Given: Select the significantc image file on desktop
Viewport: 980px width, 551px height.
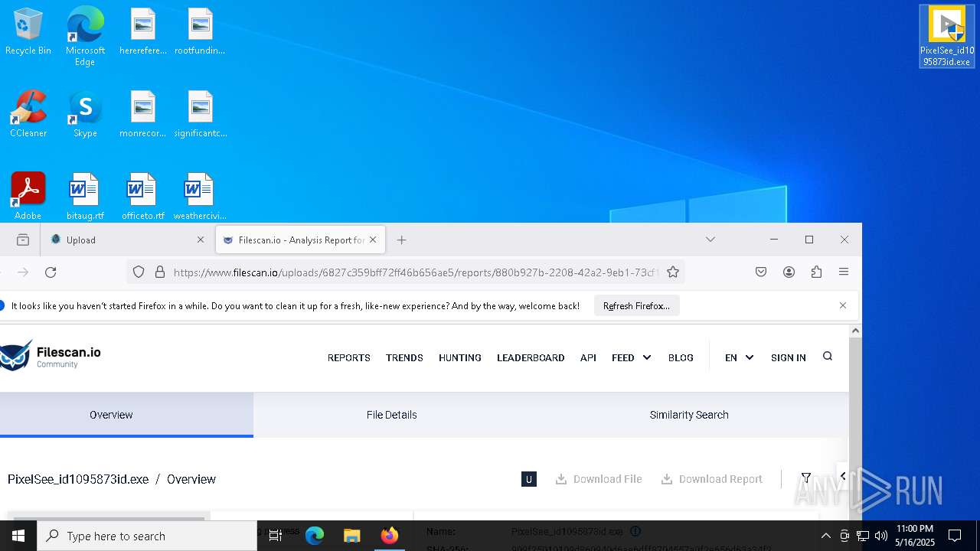Looking at the screenshot, I should click(x=200, y=115).
